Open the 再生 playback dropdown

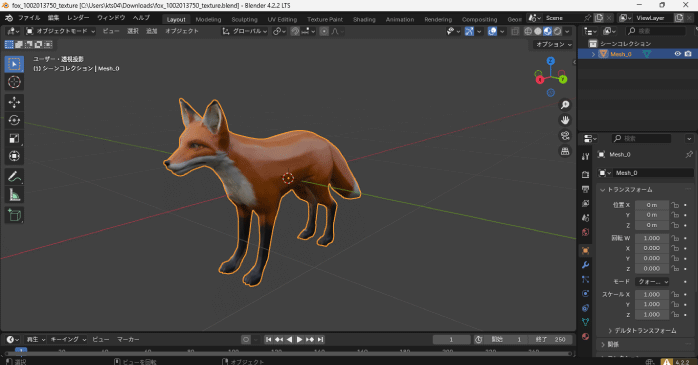point(36,340)
